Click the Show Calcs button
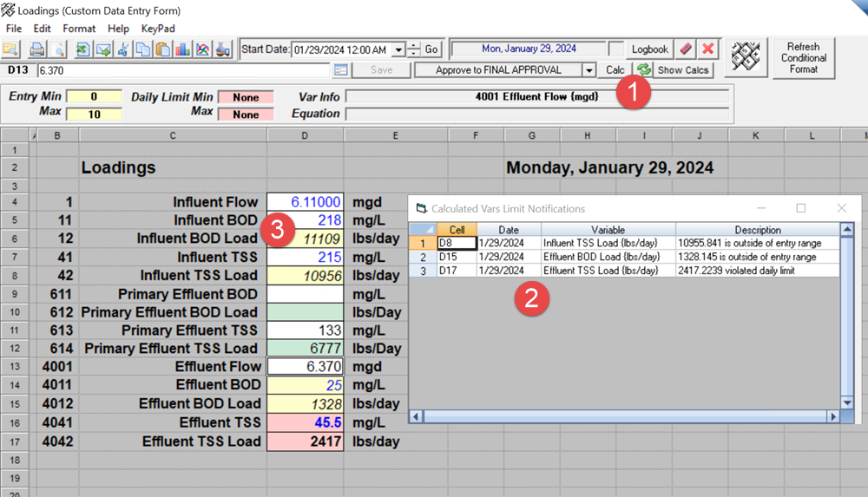This screenshot has width=868, height=497. pyautogui.click(x=683, y=70)
